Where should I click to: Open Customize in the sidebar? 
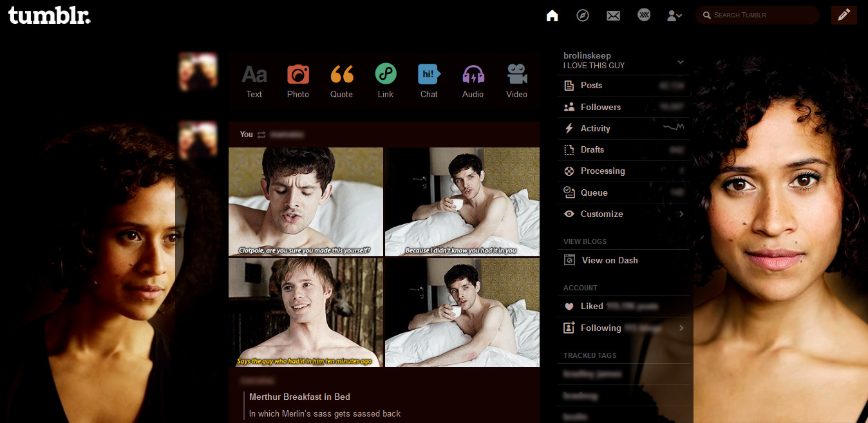click(x=623, y=214)
